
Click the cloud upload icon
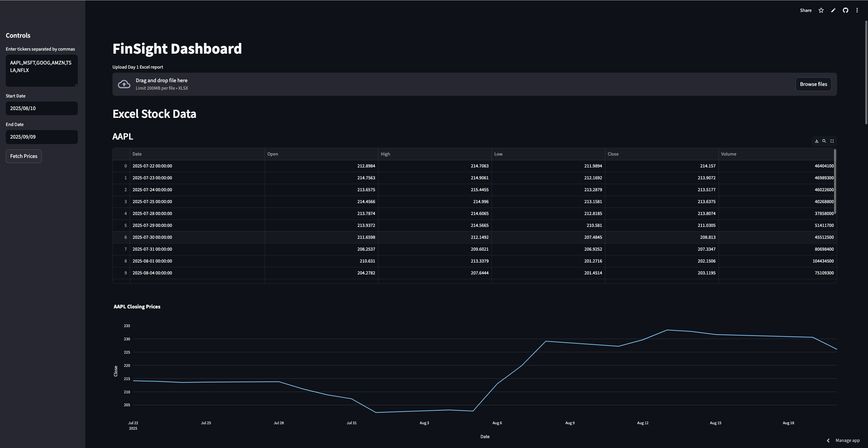click(x=124, y=84)
